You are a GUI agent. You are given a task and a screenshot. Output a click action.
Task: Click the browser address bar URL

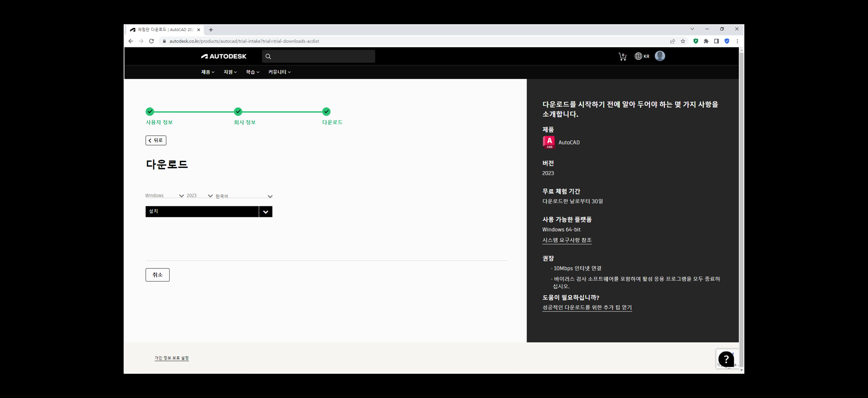pyautogui.click(x=244, y=41)
